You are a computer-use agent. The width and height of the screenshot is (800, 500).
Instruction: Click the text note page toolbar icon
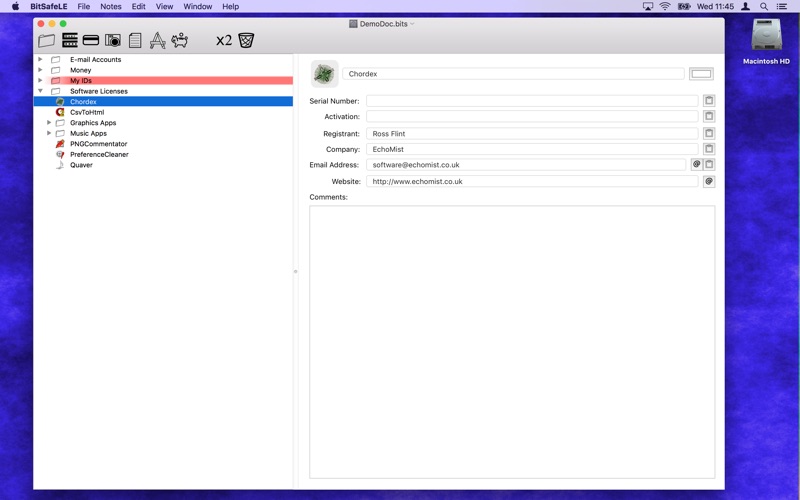pos(135,40)
